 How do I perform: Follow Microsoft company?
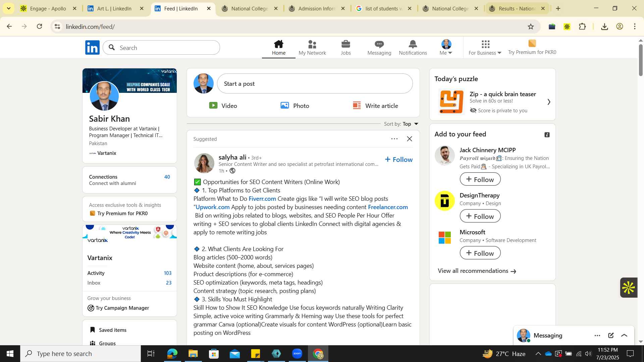480,253
